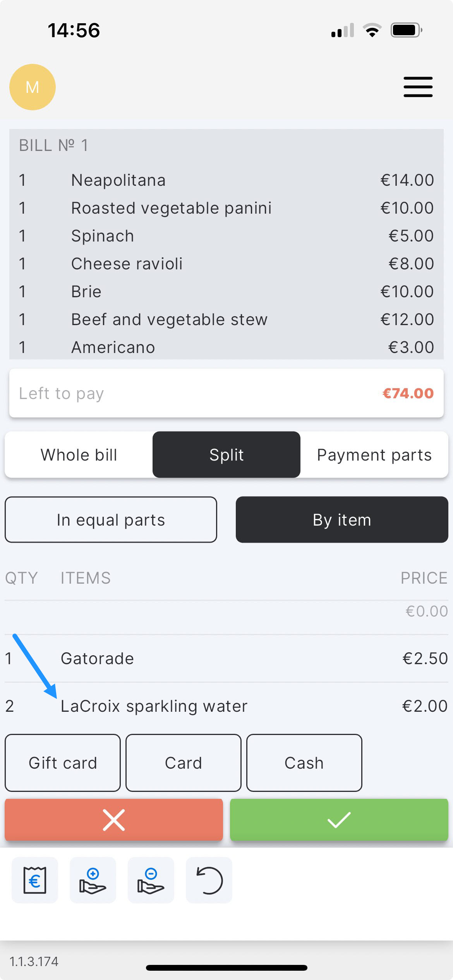The height and width of the screenshot is (980, 453).
Task: Tap the Neapolitana line in bill
Action: (226, 180)
